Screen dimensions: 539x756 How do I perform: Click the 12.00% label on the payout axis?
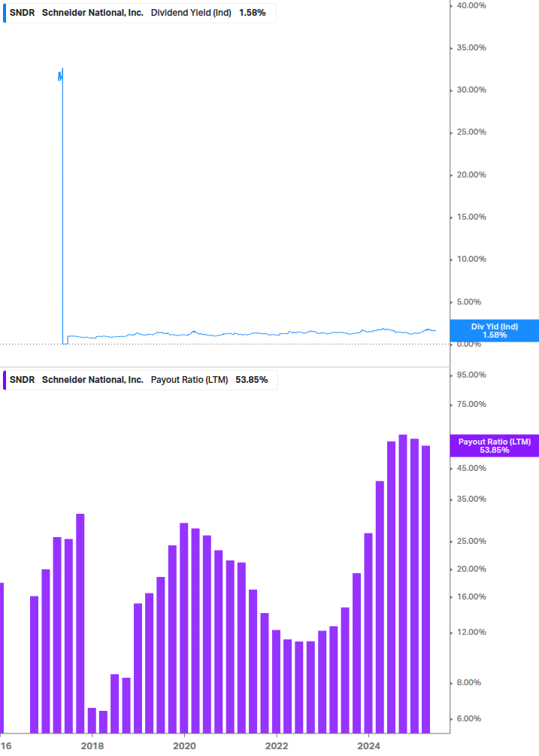[471, 632]
